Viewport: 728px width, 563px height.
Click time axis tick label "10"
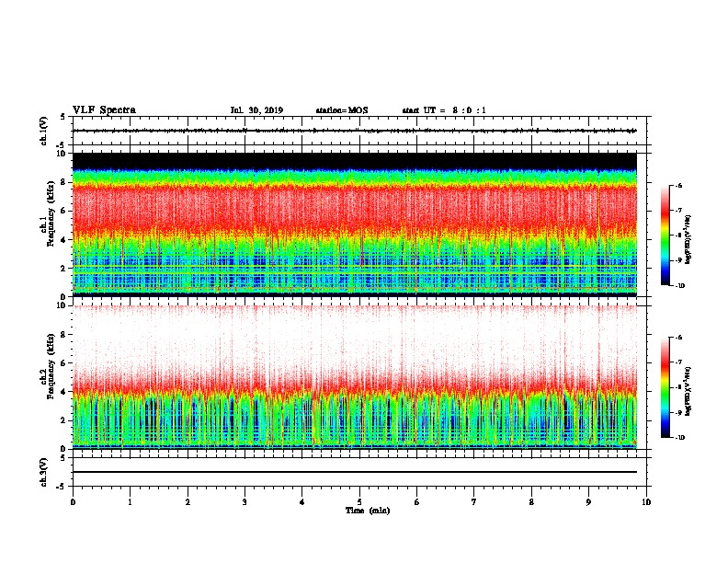point(646,502)
